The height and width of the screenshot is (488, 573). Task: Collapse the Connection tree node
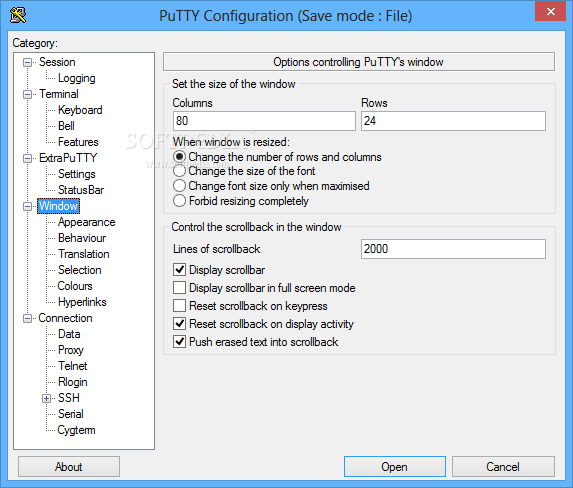pyautogui.click(x=27, y=319)
